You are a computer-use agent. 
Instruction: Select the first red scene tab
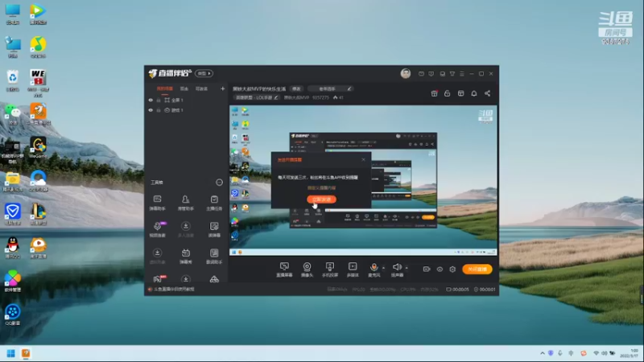(165, 88)
